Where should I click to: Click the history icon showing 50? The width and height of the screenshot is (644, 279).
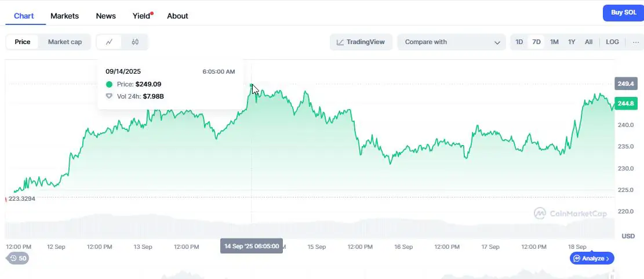(x=18, y=259)
